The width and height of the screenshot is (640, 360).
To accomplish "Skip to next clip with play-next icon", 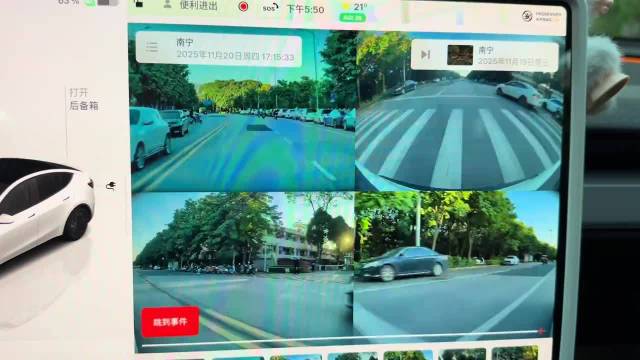I will [425, 54].
